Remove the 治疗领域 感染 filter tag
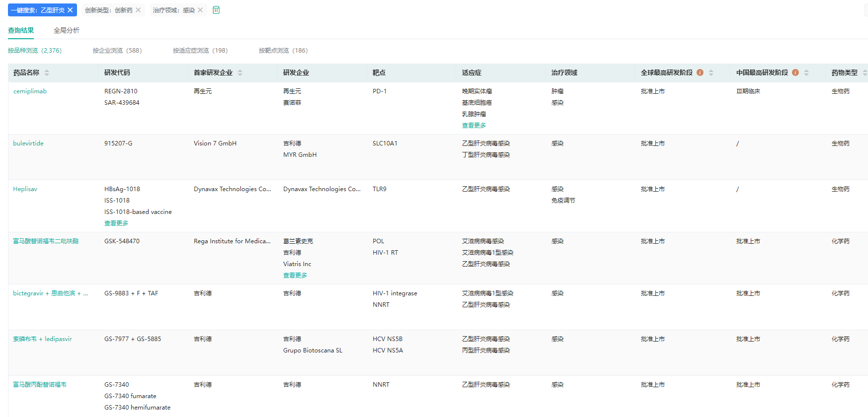The height and width of the screenshot is (417, 868). 200,10
